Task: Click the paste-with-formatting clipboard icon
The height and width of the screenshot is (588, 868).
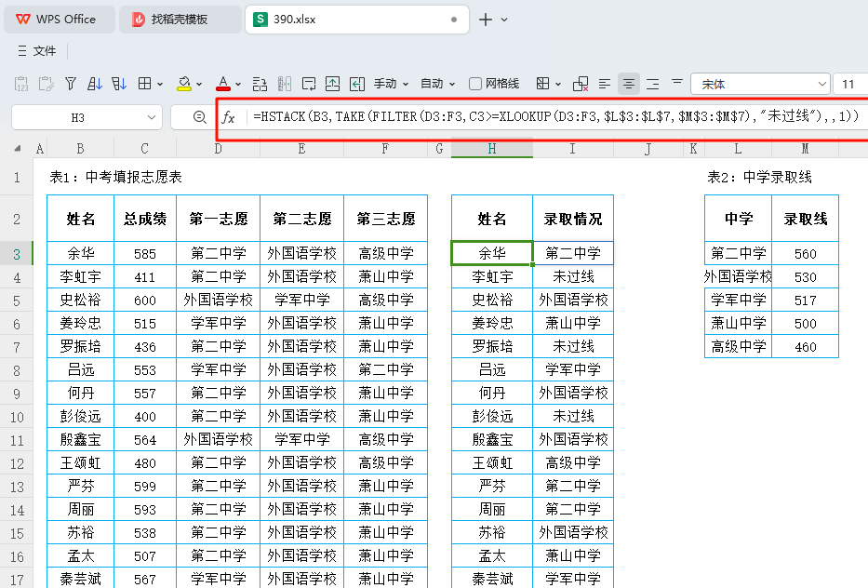Action: click(46, 84)
